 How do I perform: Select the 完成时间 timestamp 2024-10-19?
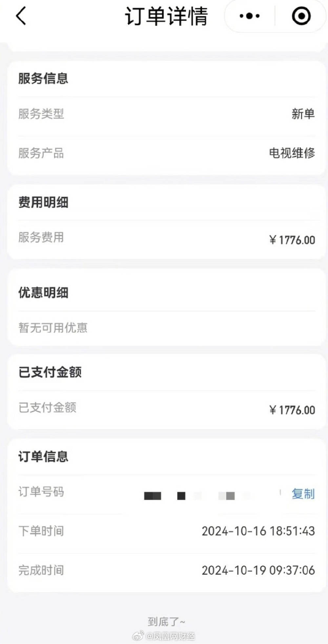pos(258,571)
